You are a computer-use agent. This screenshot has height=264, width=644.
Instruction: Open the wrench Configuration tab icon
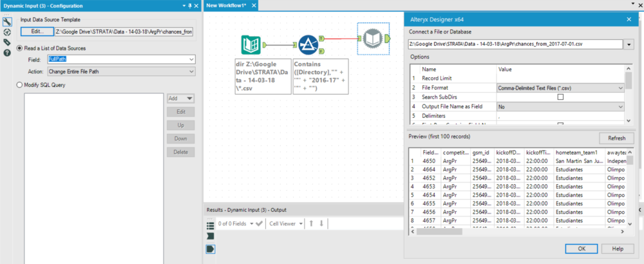coord(6,22)
